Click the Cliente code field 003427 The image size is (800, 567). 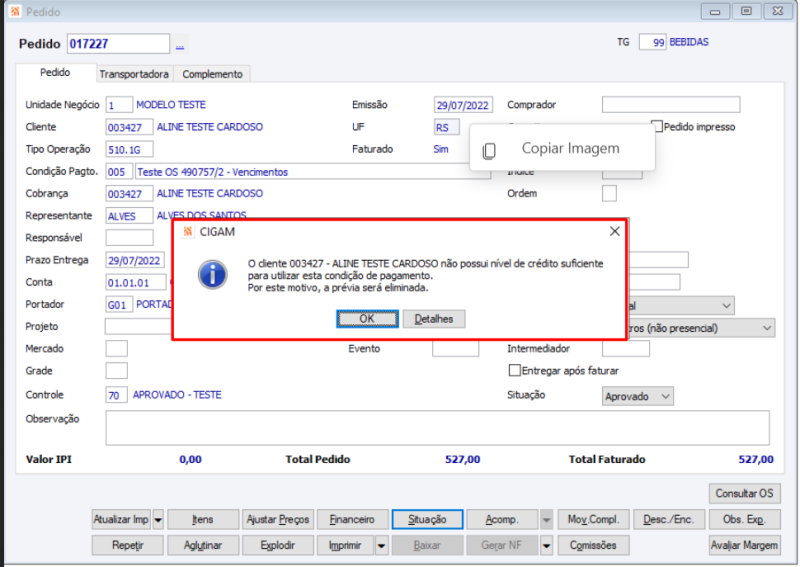point(129,127)
